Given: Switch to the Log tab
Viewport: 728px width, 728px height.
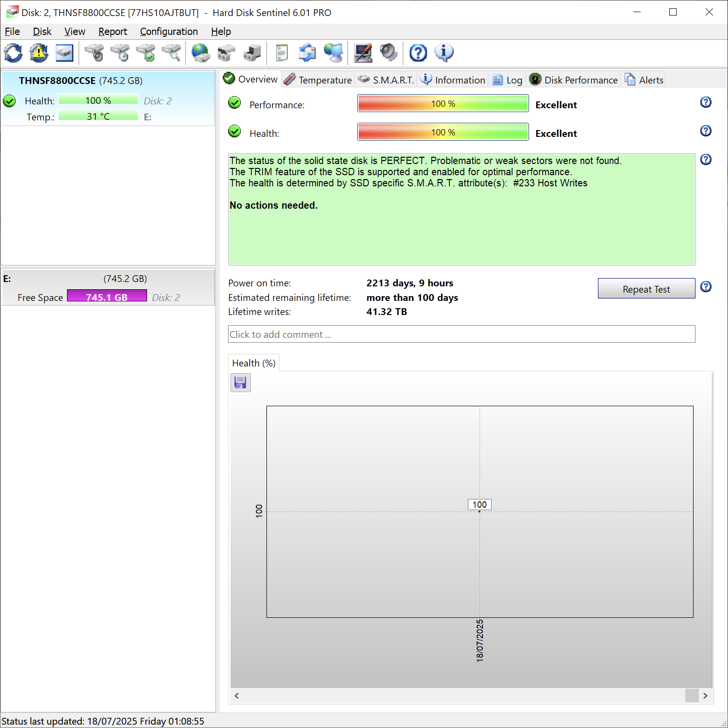Looking at the screenshot, I should pyautogui.click(x=507, y=80).
